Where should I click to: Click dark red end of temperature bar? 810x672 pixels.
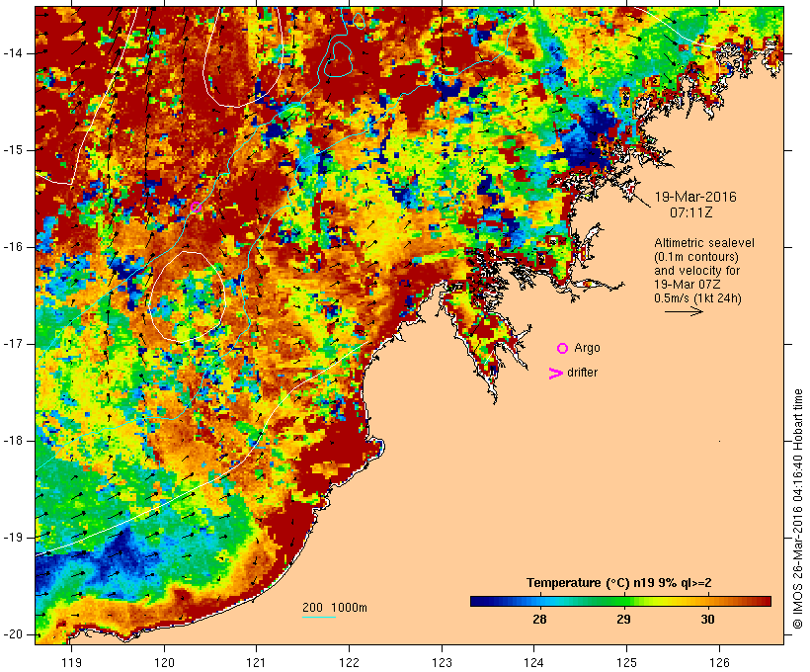tap(767, 601)
